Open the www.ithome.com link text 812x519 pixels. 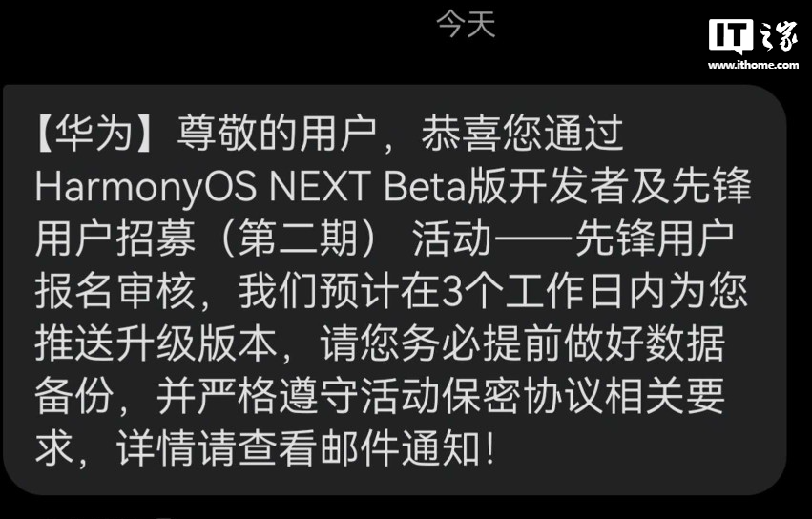coord(754,65)
